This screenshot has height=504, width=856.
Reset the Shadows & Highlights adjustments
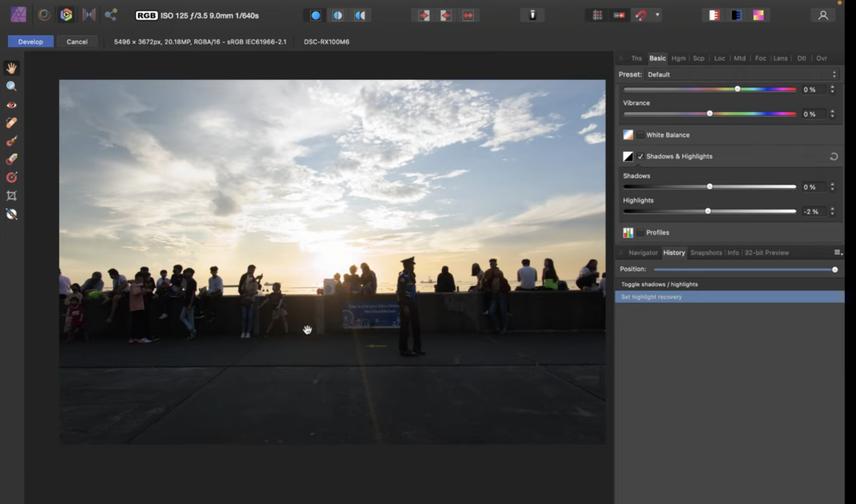833,157
